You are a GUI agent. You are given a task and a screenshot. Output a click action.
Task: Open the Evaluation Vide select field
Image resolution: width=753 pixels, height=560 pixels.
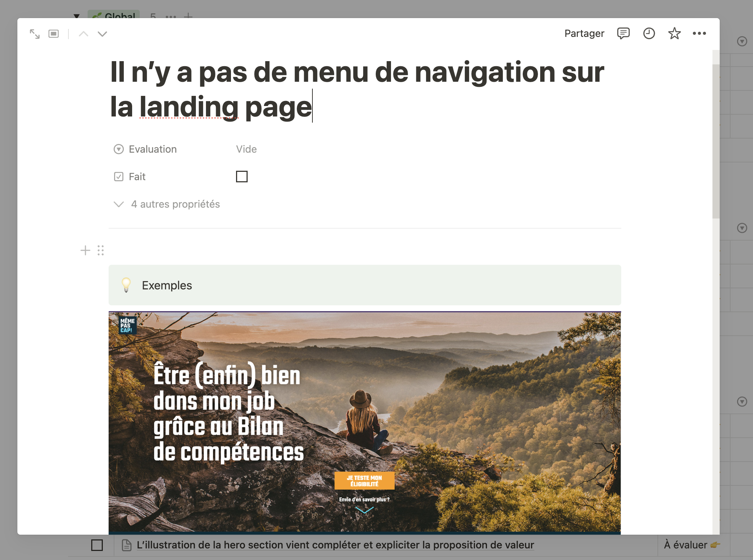[x=247, y=149]
